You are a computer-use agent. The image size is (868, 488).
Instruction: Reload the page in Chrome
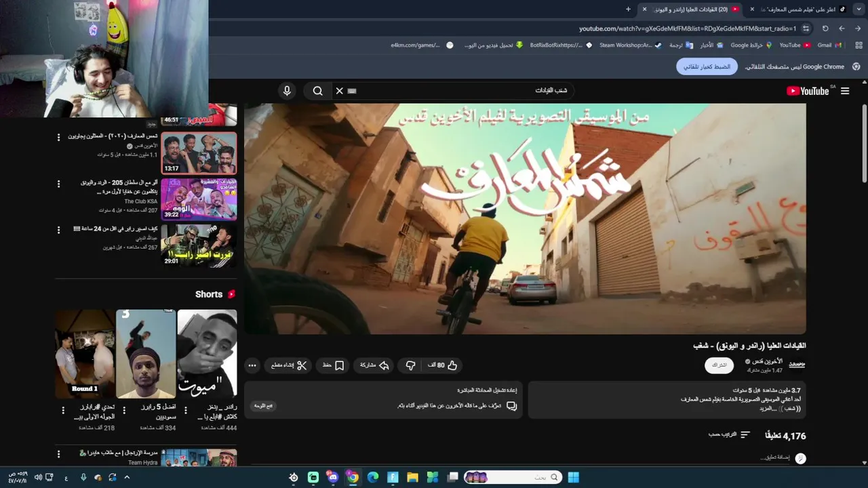tap(825, 28)
